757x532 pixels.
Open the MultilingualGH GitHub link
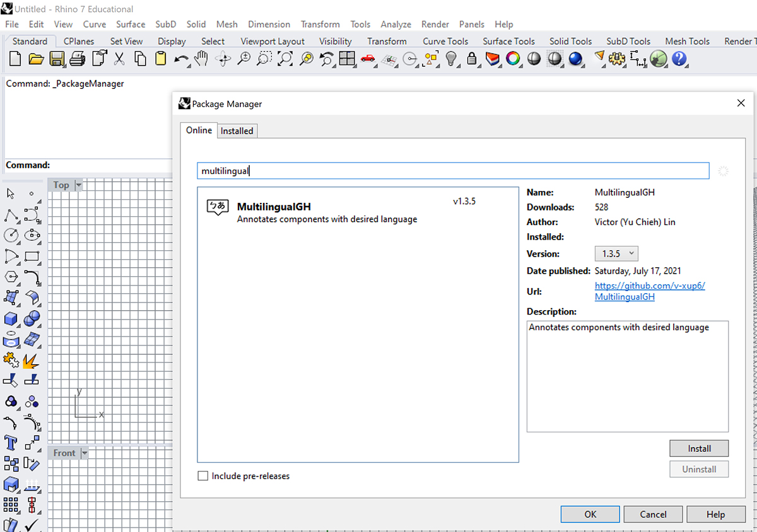650,291
